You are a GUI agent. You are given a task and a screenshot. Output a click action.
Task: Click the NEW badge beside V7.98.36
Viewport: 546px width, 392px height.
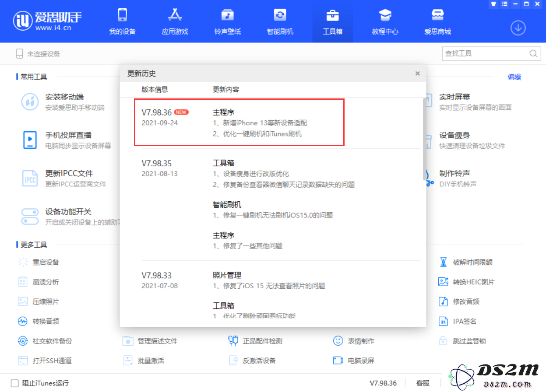(x=181, y=112)
